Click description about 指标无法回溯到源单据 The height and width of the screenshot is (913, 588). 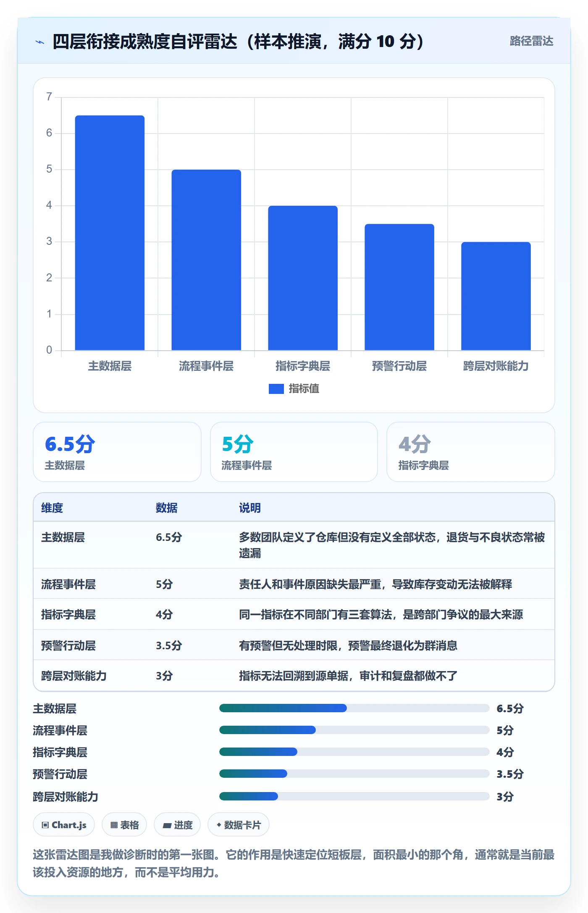coord(348,676)
